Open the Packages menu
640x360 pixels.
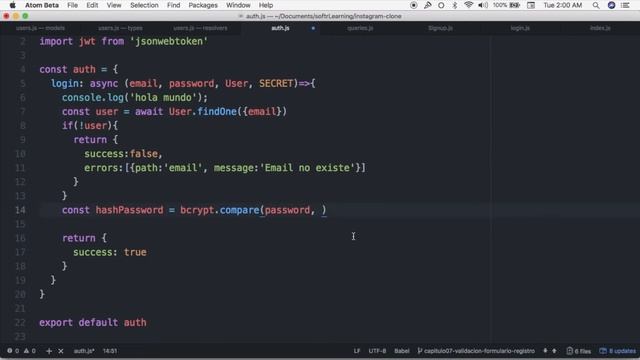click(203, 5)
